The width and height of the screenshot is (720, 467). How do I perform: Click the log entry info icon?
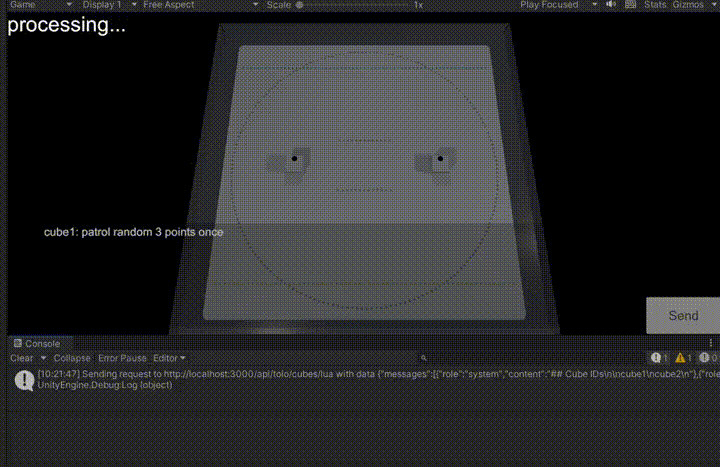(24, 380)
